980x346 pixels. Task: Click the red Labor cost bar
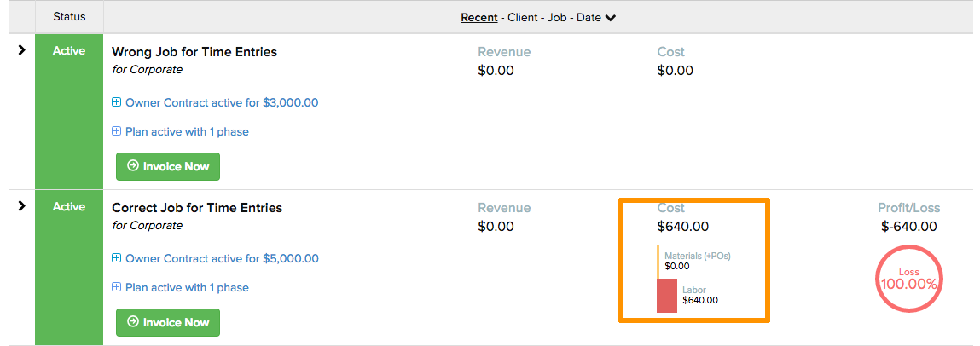coord(667,296)
